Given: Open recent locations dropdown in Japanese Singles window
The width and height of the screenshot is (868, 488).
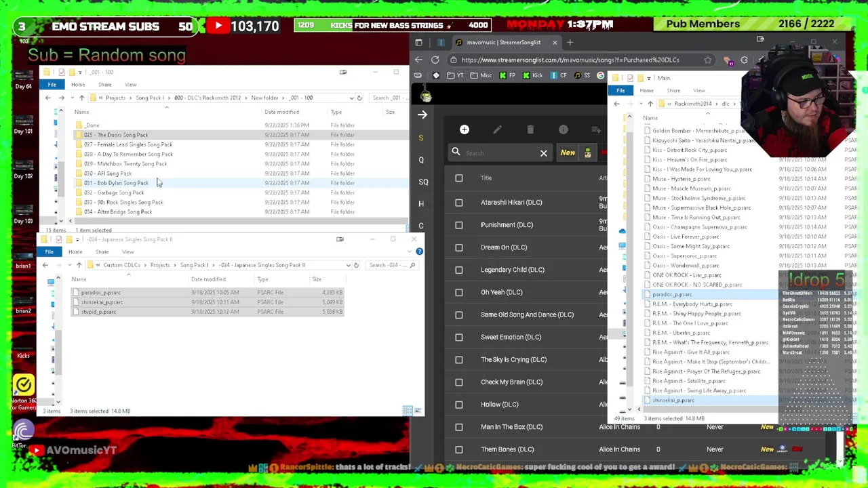Looking at the screenshot, I should 69,265.
